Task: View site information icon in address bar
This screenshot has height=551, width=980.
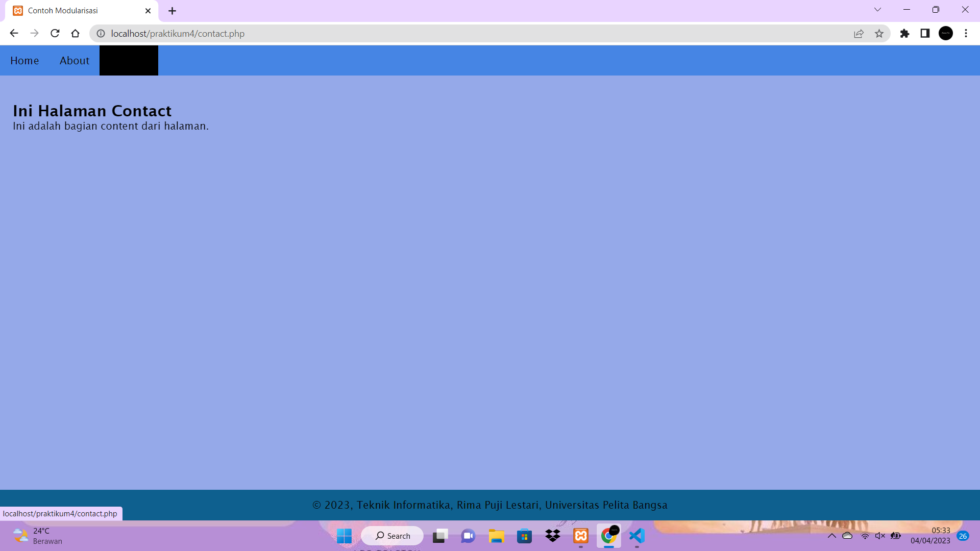Action: tap(101, 33)
